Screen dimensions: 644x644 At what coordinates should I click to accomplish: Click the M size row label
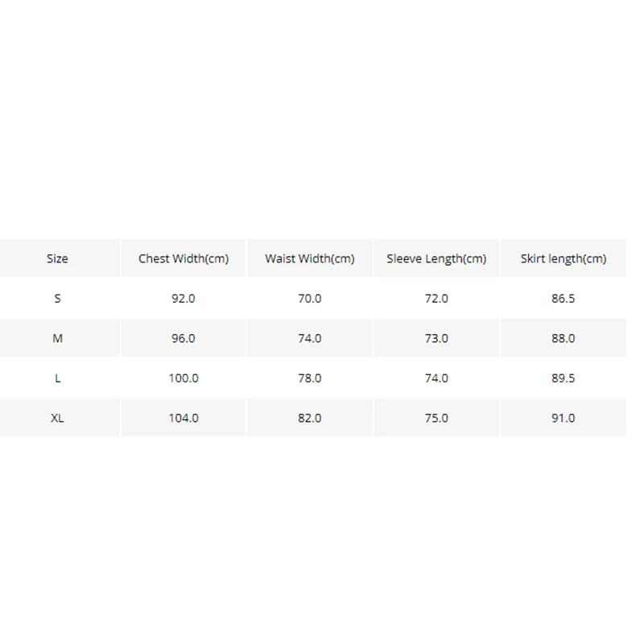[x=57, y=338]
